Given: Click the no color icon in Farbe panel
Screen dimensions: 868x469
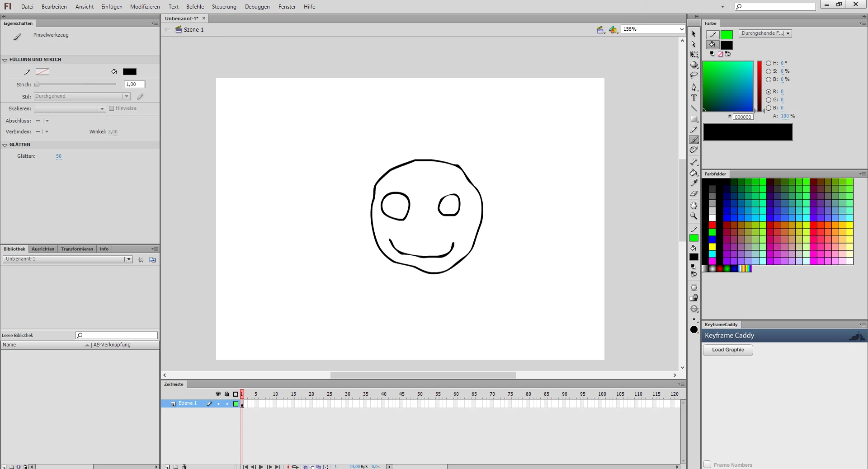Looking at the screenshot, I should click(x=720, y=54).
